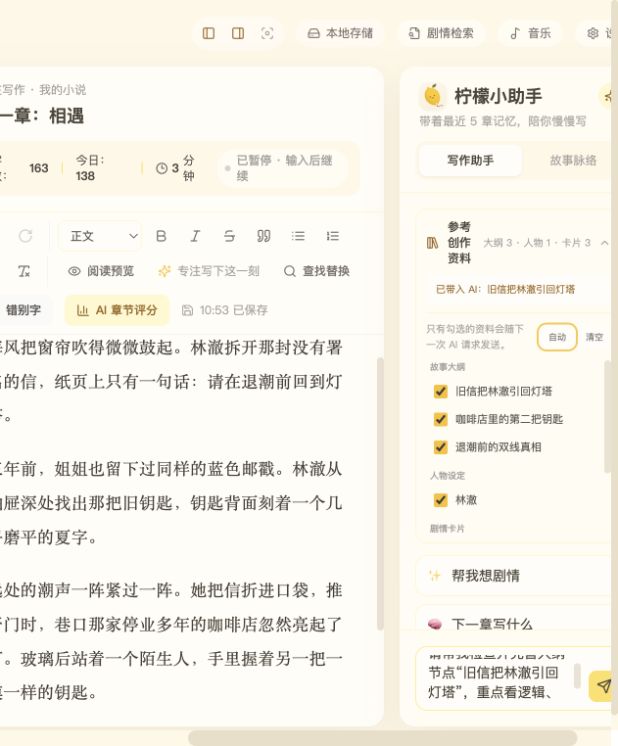Activate 专注写下这一刻 focus writing
Viewport: 618px width, 746px height.
[209, 271]
